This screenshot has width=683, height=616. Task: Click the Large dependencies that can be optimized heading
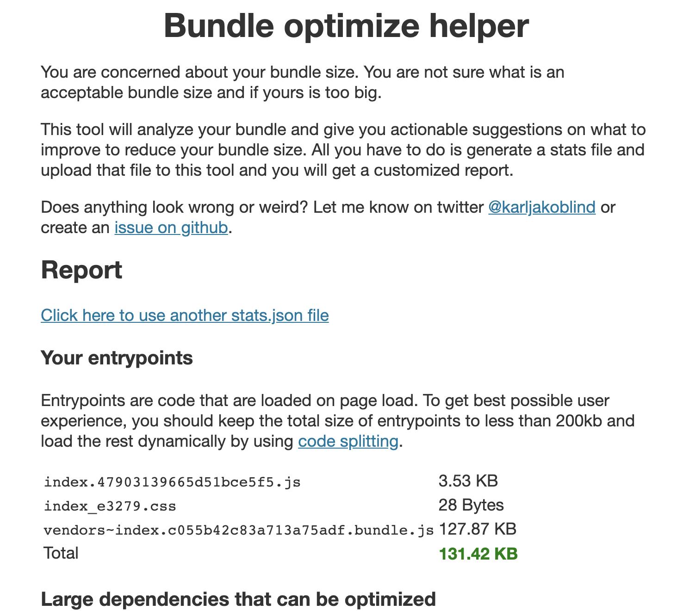(x=238, y=599)
